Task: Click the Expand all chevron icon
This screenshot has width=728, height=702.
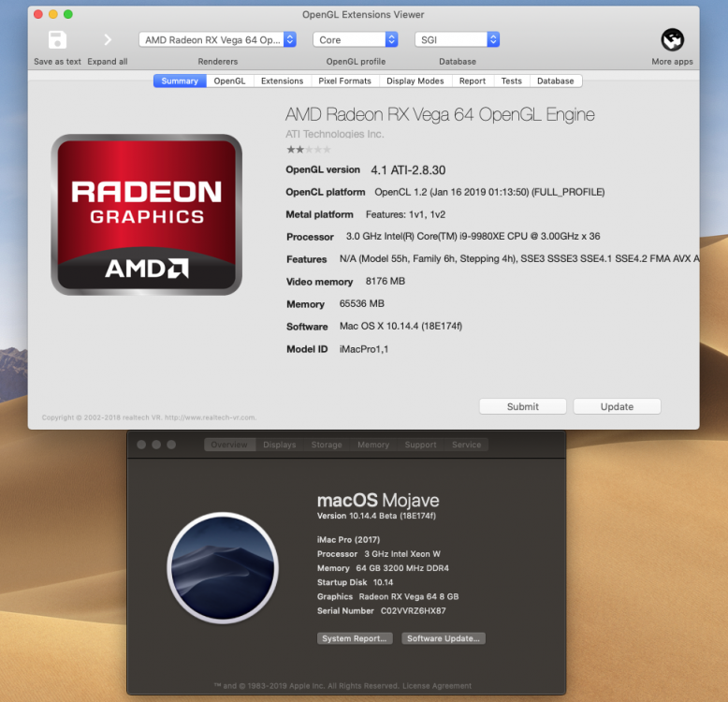Action: (x=108, y=40)
